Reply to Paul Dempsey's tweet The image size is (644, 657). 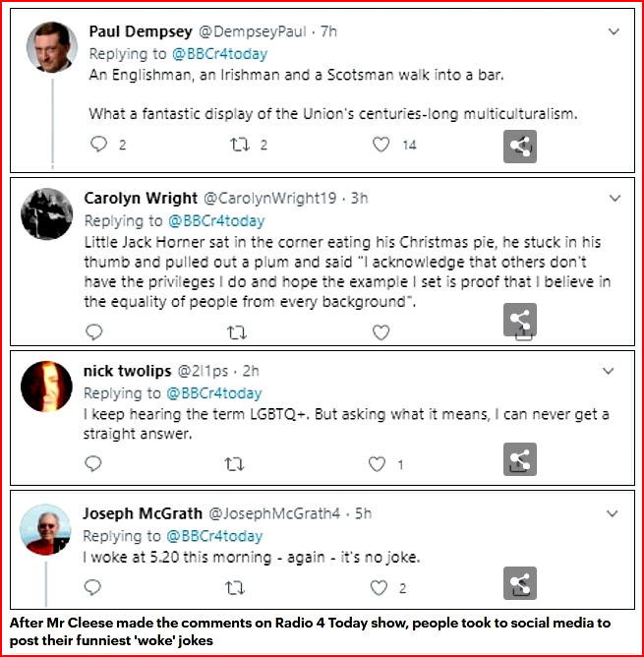96,145
